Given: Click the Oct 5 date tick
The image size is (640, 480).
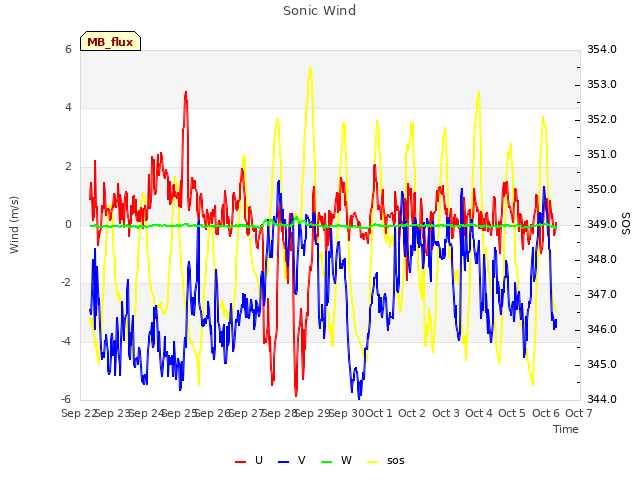Looking at the screenshot, I should [512, 413].
